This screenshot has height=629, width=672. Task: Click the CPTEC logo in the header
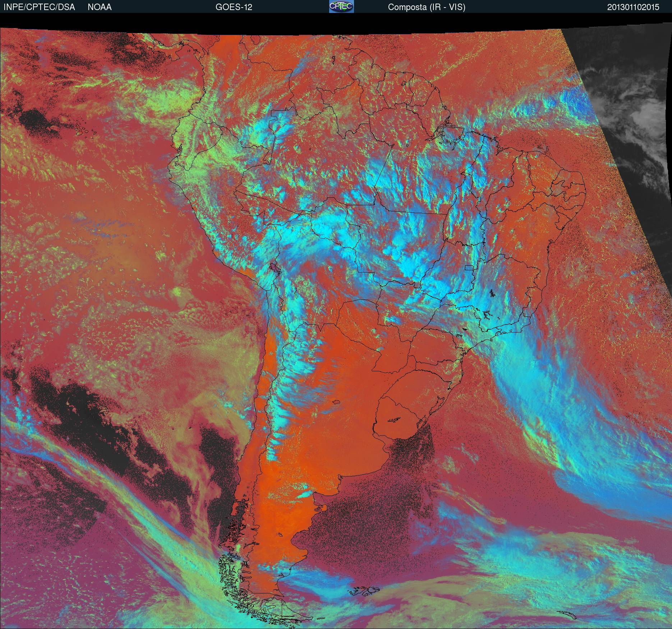341,6
